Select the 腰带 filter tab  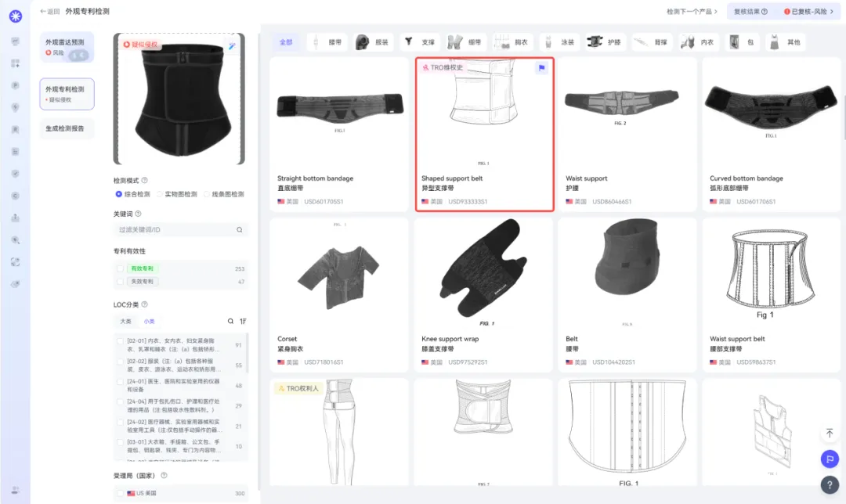328,42
